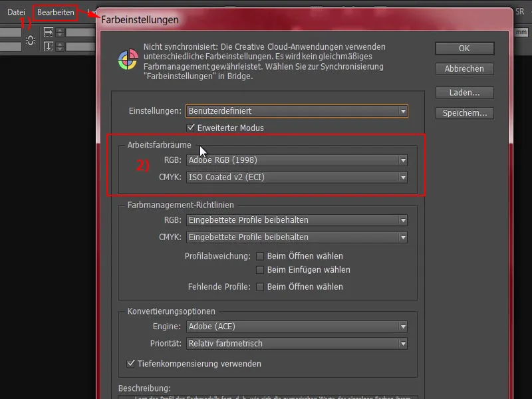Screen dimensions: 532x399
Task: Open the Datei menu
Action: pos(16,12)
